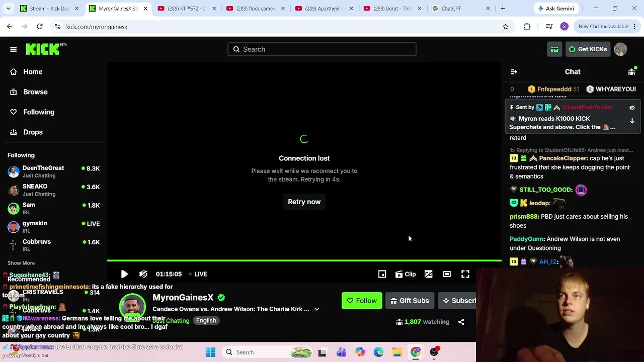Open the Windows Start menu

point(211,352)
